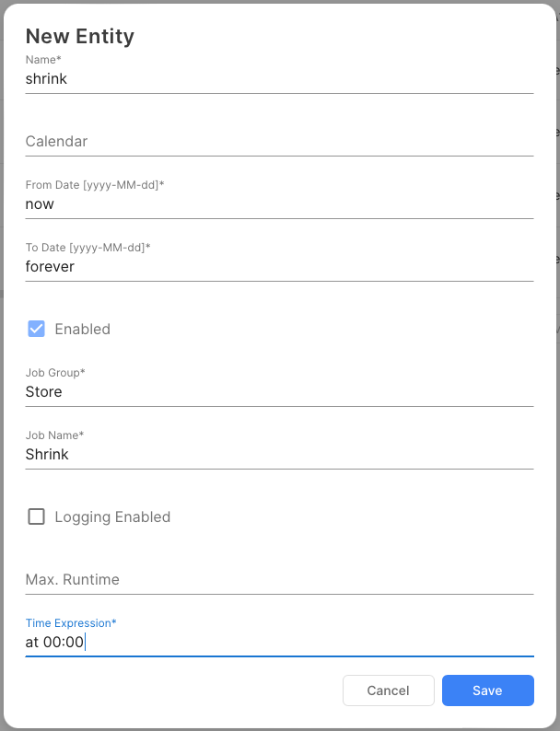Open the Calendar field

pyautogui.click(x=279, y=142)
